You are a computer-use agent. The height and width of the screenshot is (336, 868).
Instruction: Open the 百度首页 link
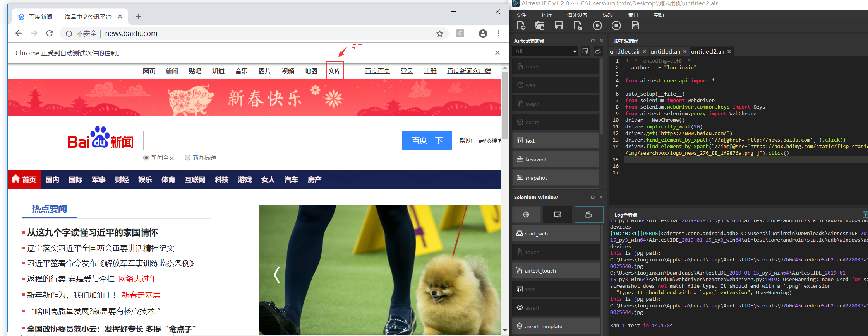tap(377, 71)
